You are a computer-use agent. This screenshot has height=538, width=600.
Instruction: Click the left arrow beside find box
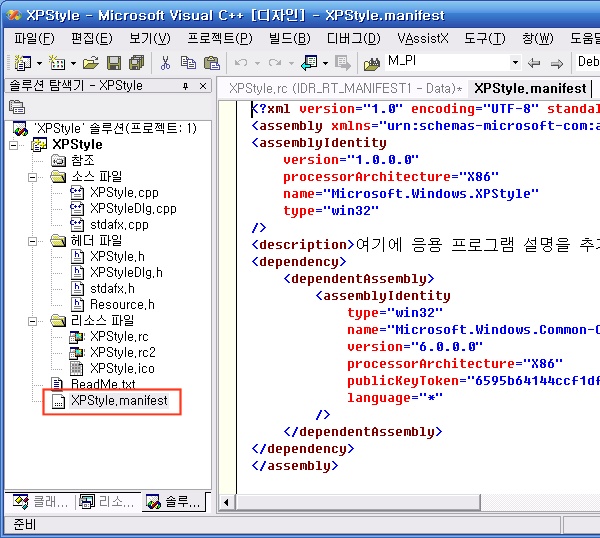534,63
